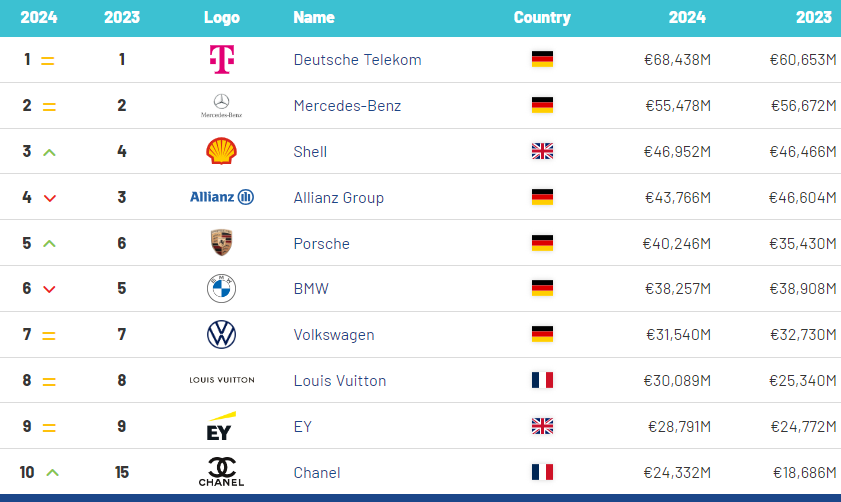Sort by the Country column header
The width and height of the screenshot is (841, 502).
[x=542, y=17]
